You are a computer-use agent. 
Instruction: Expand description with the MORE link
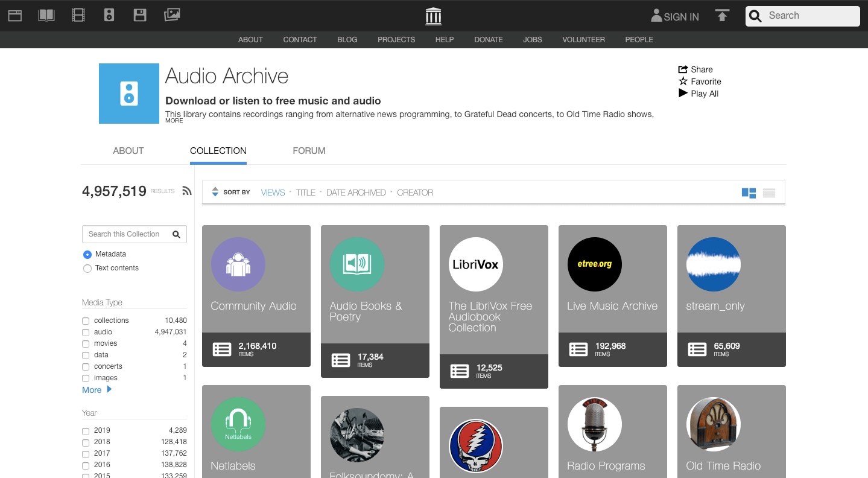tap(174, 121)
